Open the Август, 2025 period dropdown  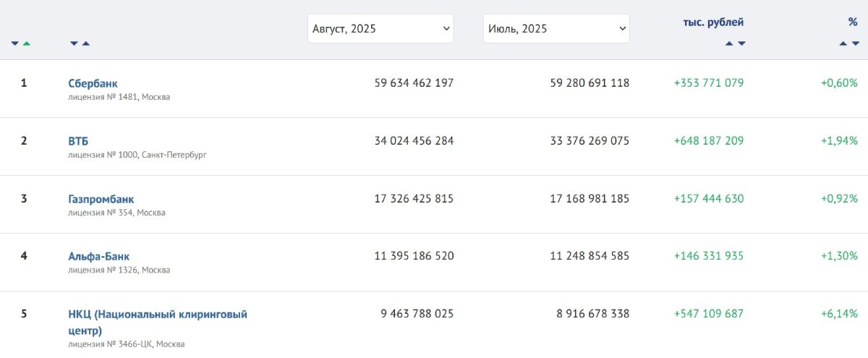[x=380, y=29]
